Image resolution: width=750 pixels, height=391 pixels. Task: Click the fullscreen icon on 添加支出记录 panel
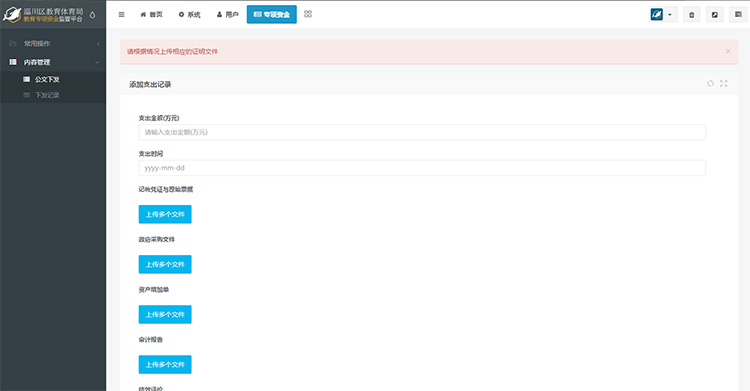(724, 83)
